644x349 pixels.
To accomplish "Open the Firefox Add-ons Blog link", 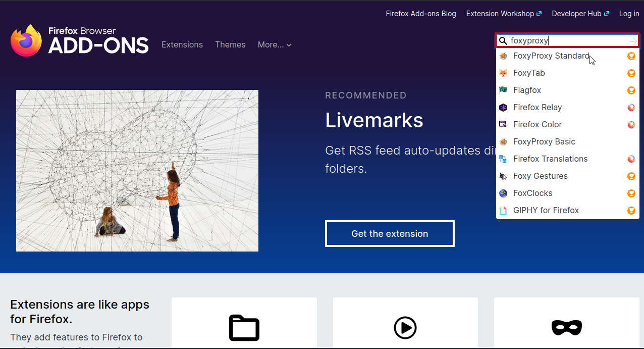I will 421,14.
